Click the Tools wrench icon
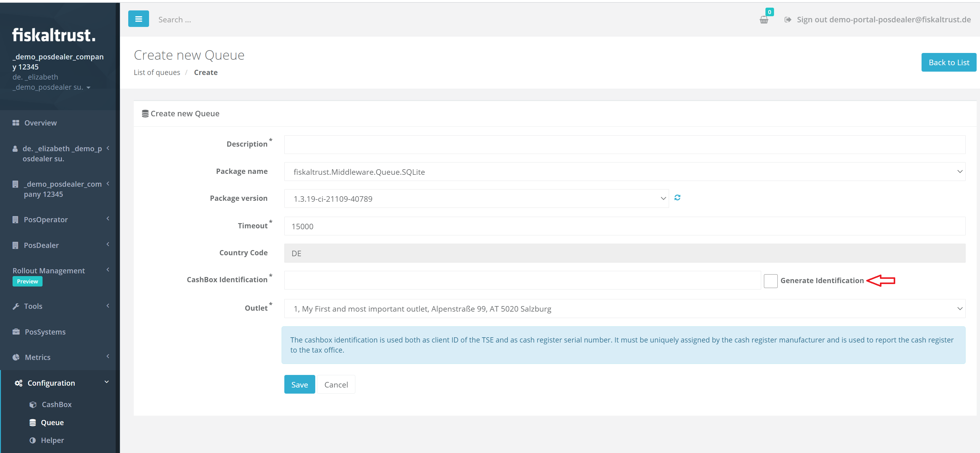Viewport: 980px width, 453px height. 16,307
